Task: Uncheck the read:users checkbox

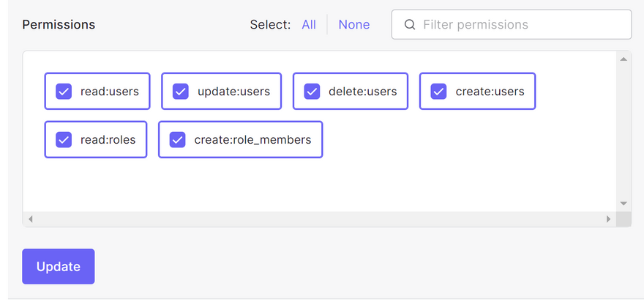Action: coord(64,92)
